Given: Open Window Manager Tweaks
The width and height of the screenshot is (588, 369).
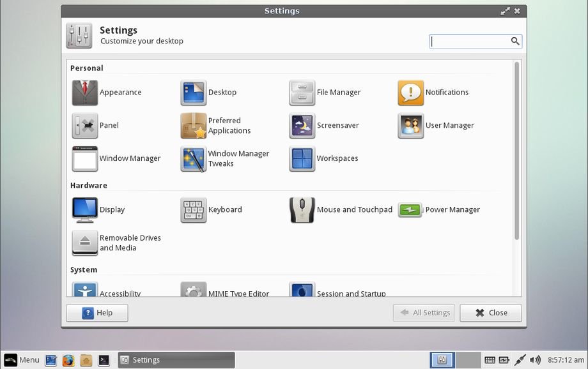Looking at the screenshot, I should (x=194, y=159).
